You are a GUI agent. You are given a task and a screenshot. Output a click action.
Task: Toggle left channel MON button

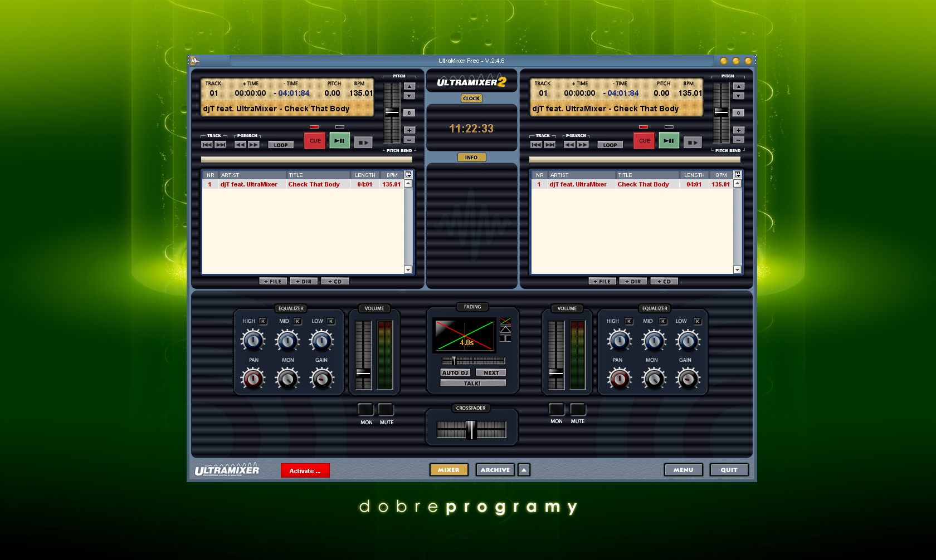point(365,410)
